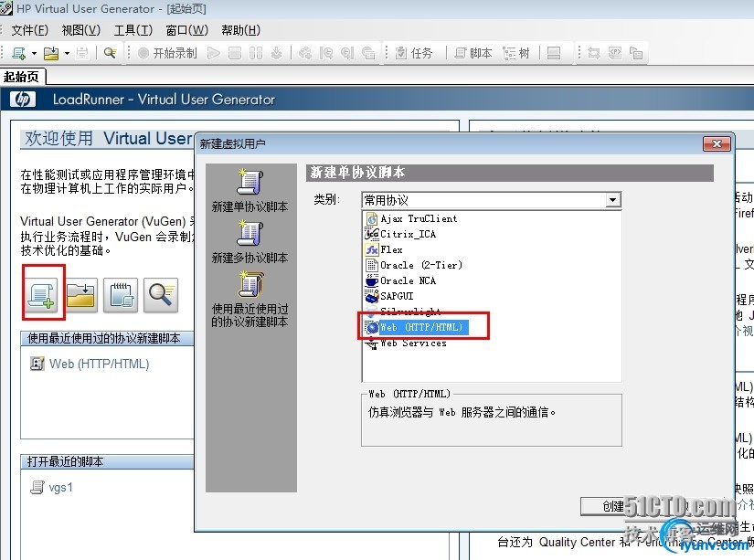
Task: Select 使用最近使用过的协议新建脚本 in sidebar
Action: 250,299
